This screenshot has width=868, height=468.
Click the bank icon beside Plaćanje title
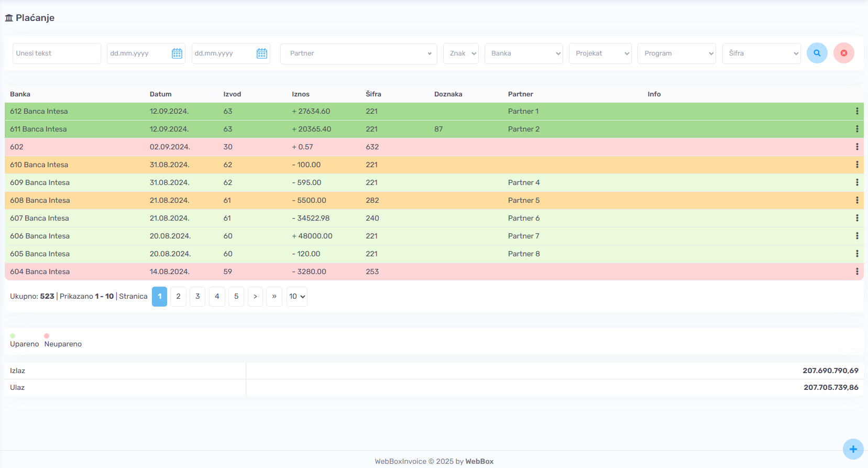(x=9, y=18)
